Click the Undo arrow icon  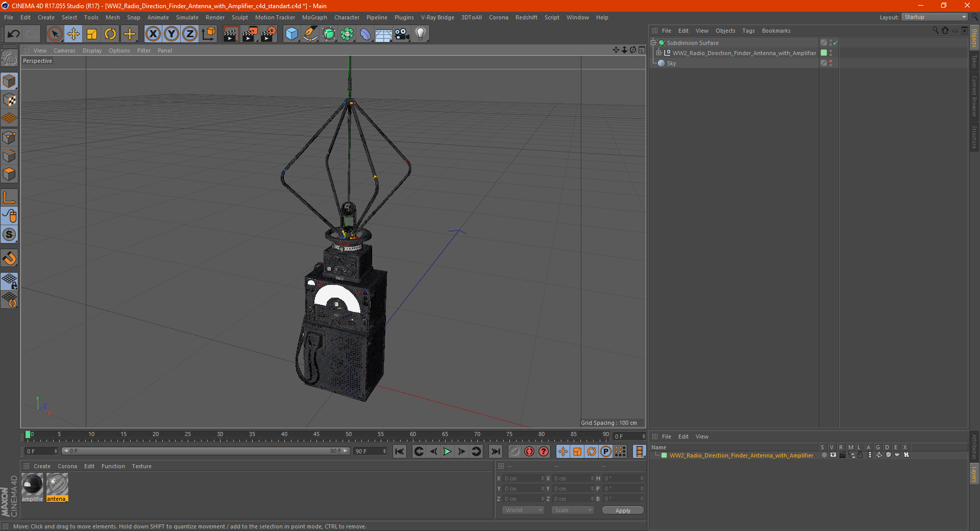[14, 34]
